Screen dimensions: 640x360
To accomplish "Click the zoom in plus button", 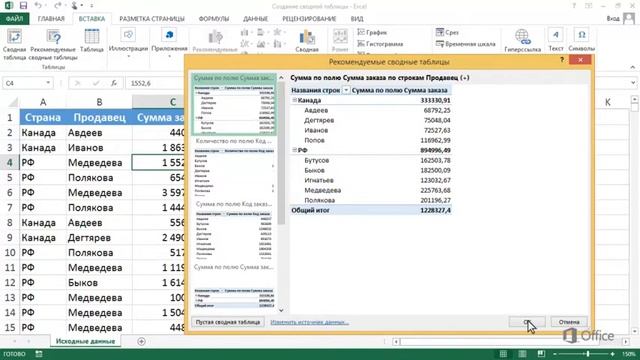I will tap(613, 354).
